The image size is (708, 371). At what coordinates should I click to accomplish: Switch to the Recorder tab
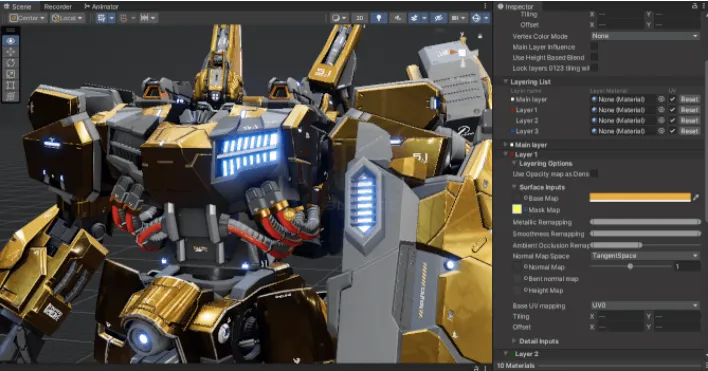coord(58,6)
